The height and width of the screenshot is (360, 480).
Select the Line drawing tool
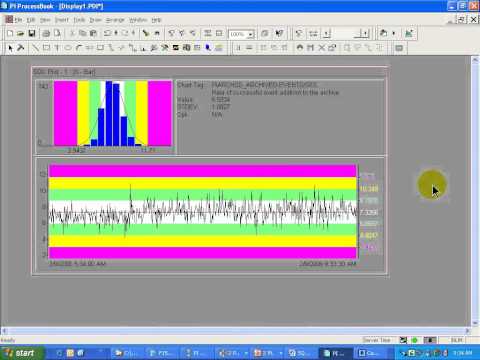(35, 48)
